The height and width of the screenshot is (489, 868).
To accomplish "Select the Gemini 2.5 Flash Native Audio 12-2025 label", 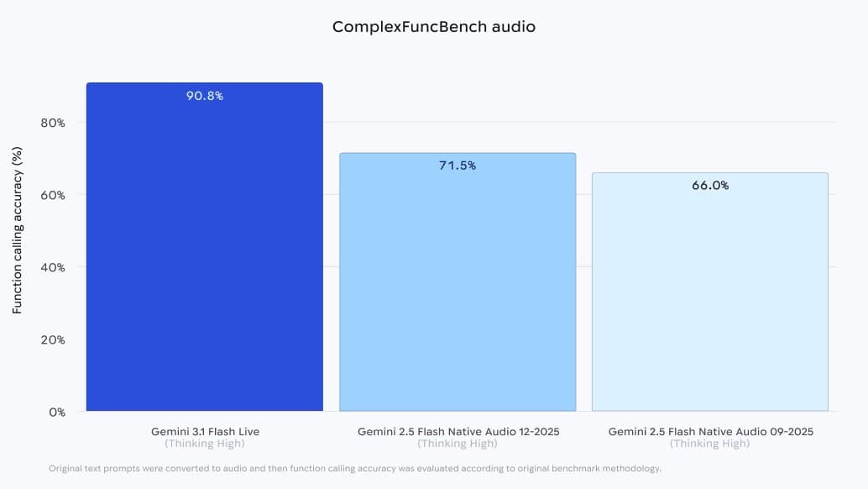I will (x=458, y=431).
